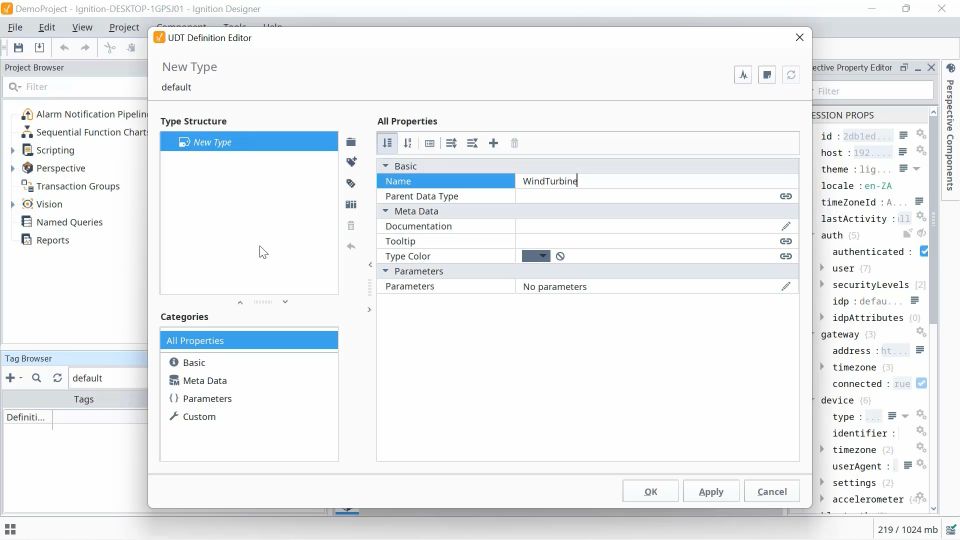Viewport: 960px width, 540px height.
Task: Toggle categorized view button in properties toolbar
Action: tap(387, 143)
